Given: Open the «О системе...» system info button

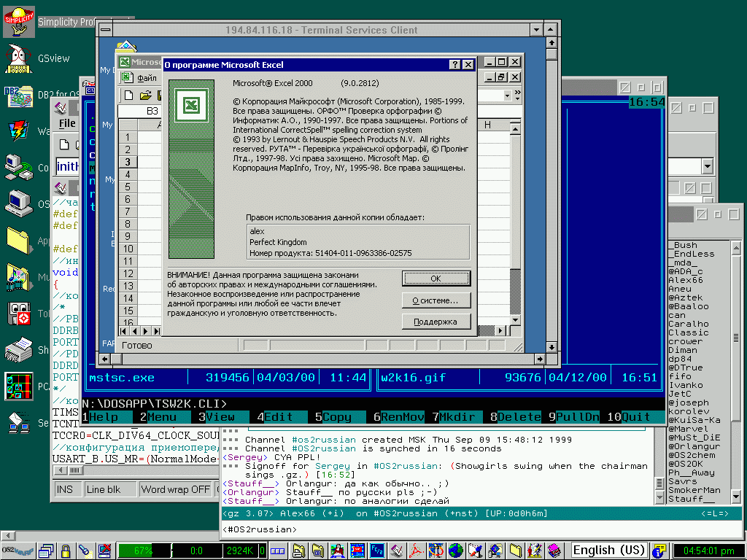Looking at the screenshot, I should (436, 300).
